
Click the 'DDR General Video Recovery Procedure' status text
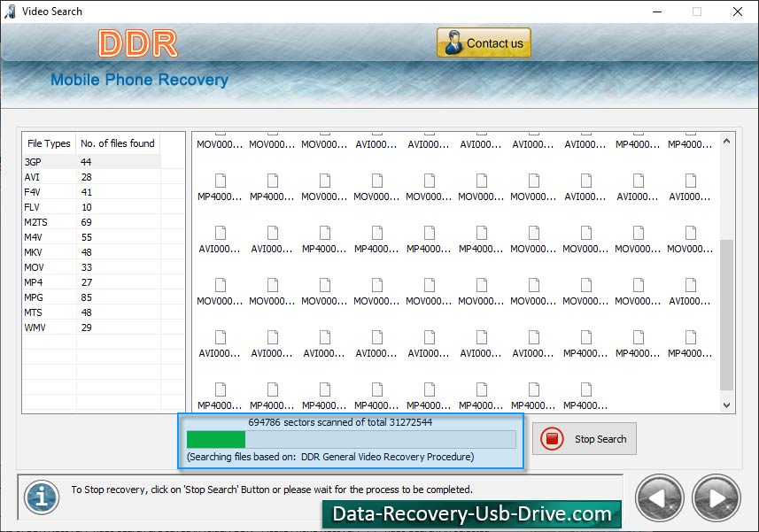pos(387,457)
